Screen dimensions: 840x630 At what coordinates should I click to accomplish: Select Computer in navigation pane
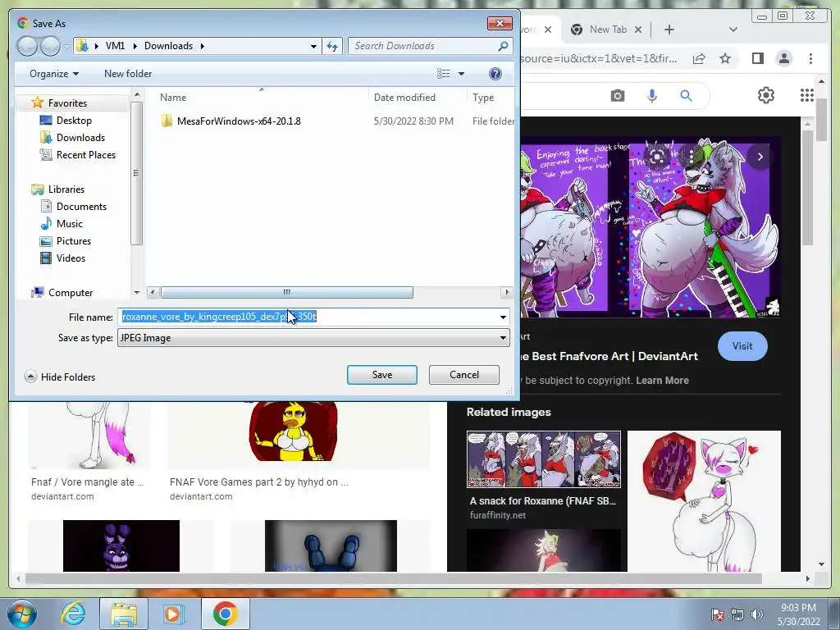(71, 293)
